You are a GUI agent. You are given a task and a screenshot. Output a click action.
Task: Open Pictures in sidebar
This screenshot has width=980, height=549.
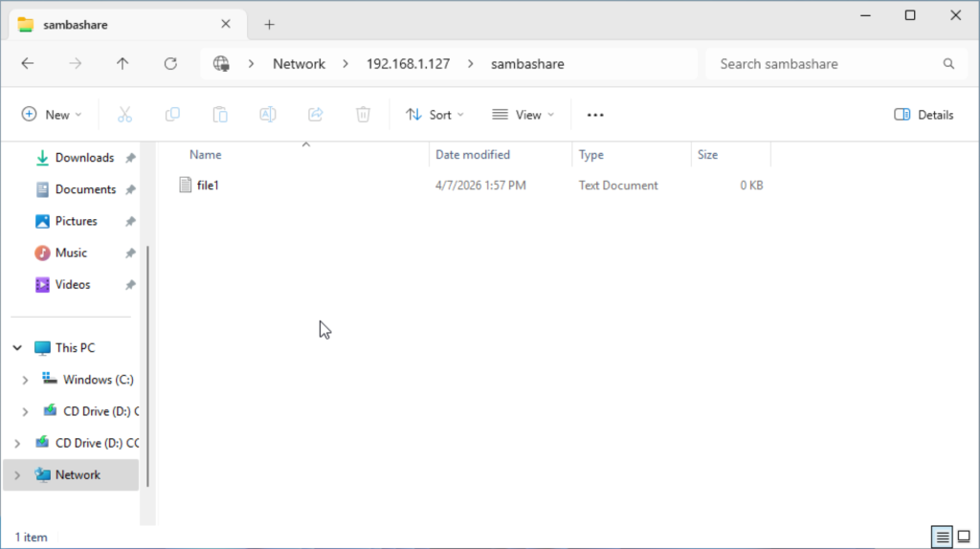[x=76, y=222]
